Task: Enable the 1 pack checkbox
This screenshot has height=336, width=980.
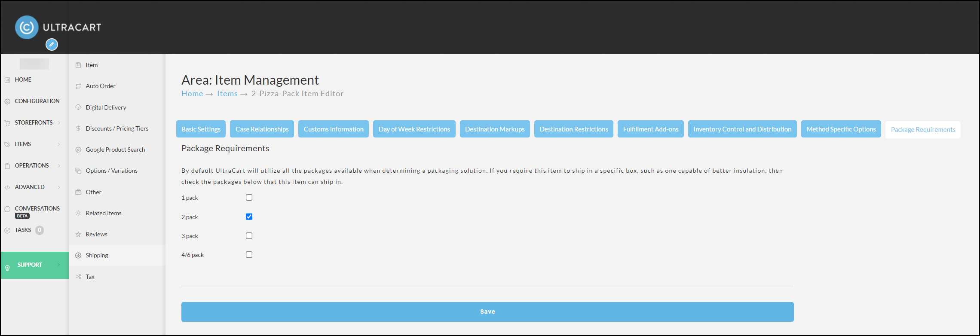Action: [x=249, y=198]
